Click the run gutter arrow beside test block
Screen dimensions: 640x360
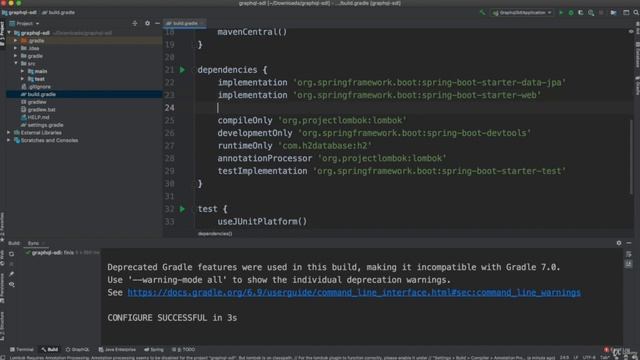coord(182,209)
